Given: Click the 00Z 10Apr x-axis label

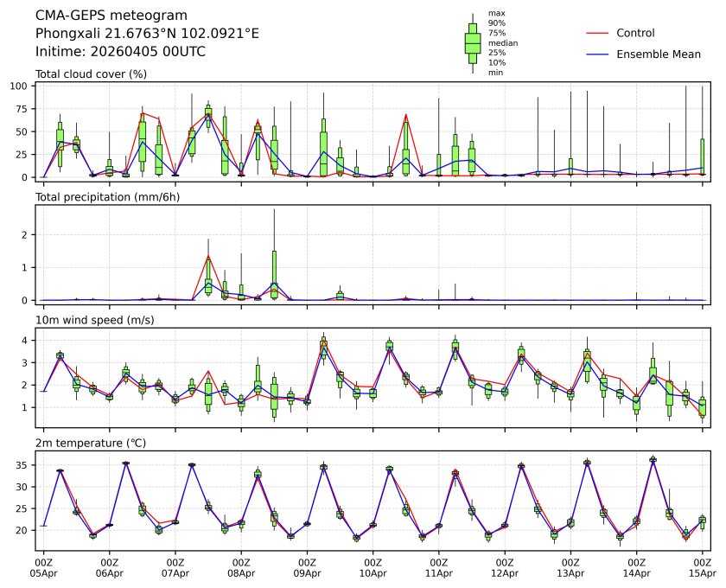Looking at the screenshot, I should (373, 566).
